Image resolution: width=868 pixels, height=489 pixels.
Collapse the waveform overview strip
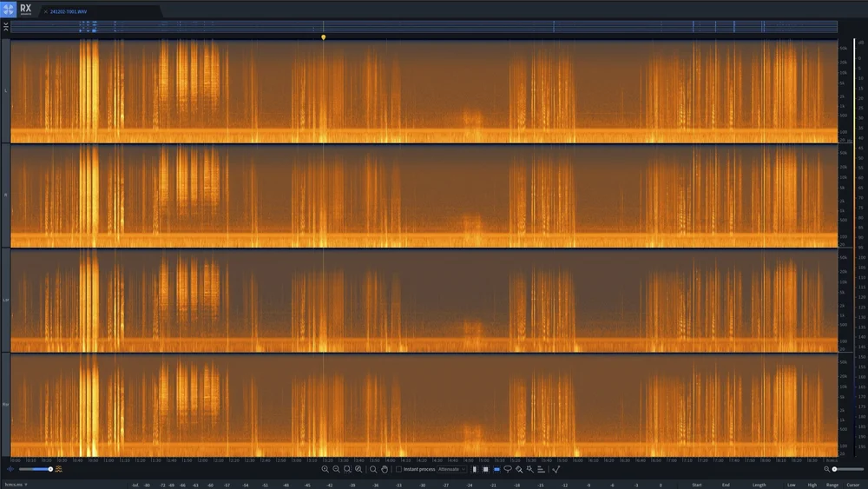point(5,27)
